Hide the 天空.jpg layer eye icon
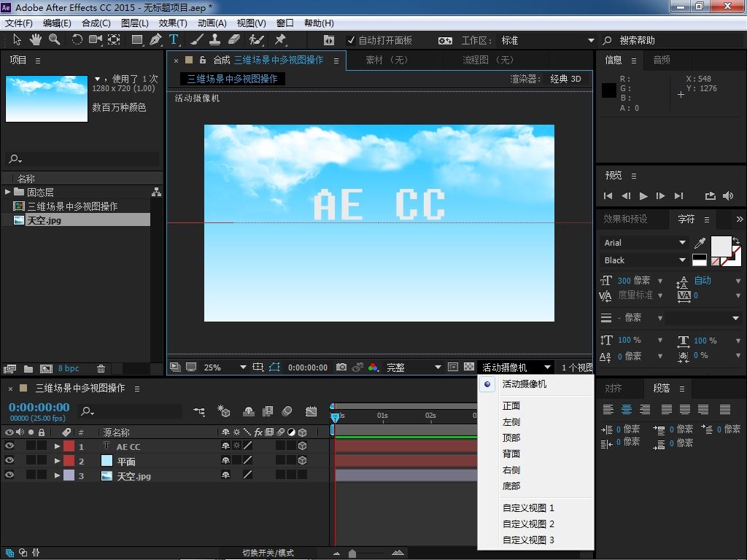 (x=9, y=475)
